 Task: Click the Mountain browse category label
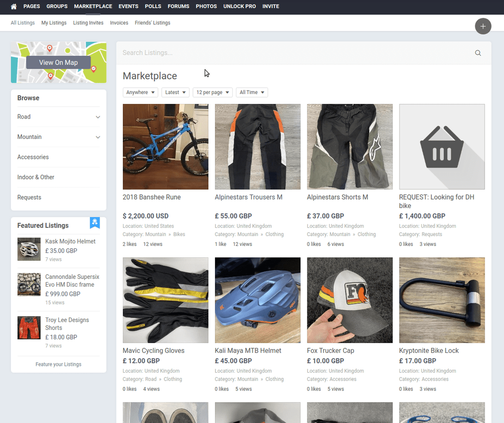pos(29,137)
